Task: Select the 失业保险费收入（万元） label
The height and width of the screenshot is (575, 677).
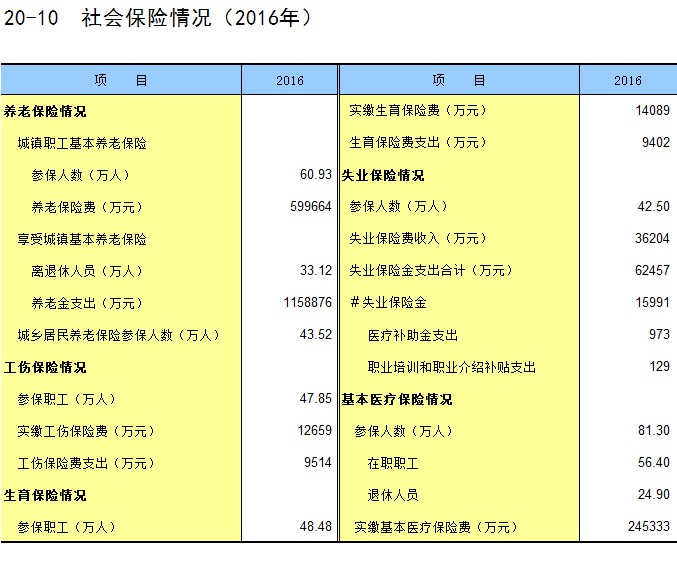Action: pyautogui.click(x=417, y=239)
